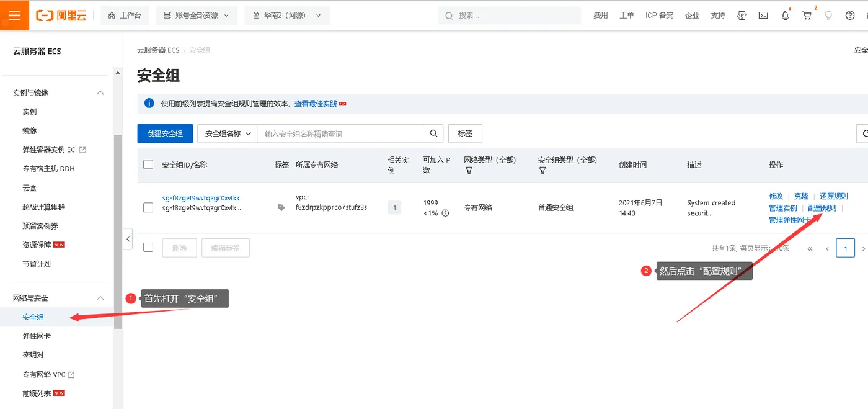Open the 安全组类型 filter funnel
The height and width of the screenshot is (409, 868).
(x=542, y=170)
